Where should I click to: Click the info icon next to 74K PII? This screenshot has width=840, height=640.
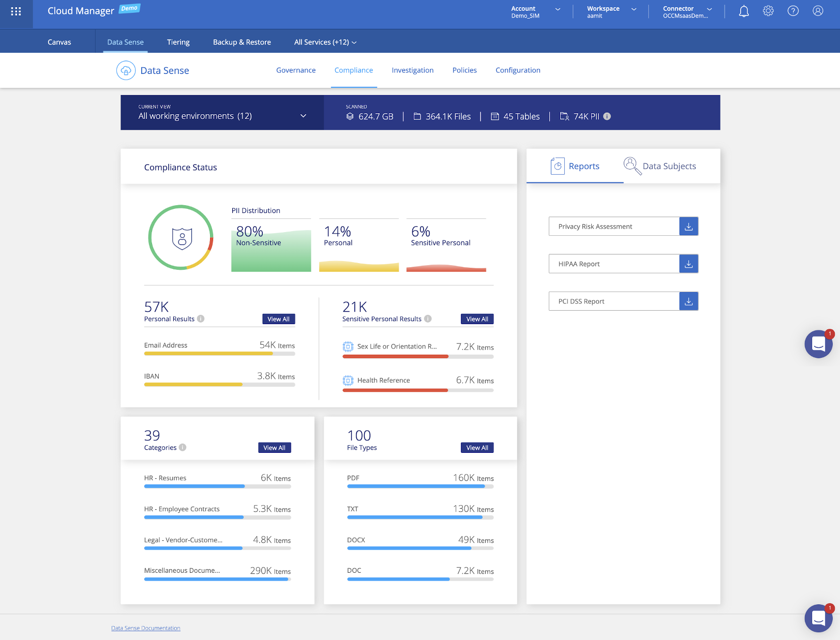607,116
